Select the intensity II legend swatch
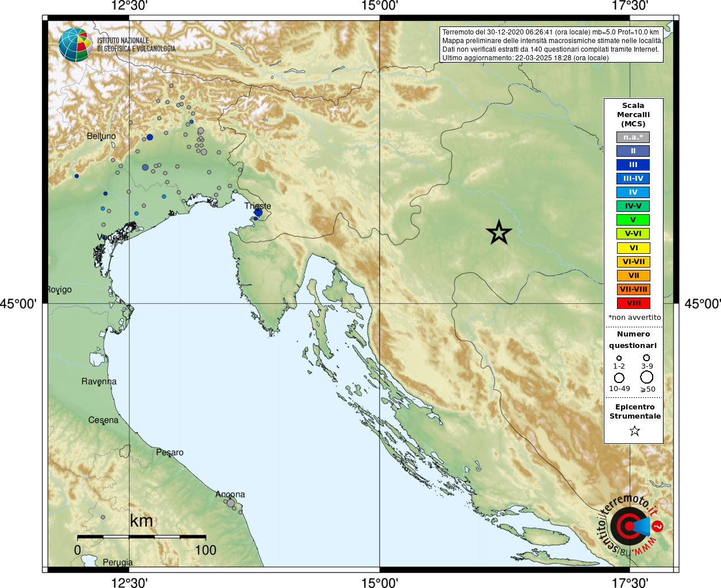The image size is (721, 588). point(633,151)
